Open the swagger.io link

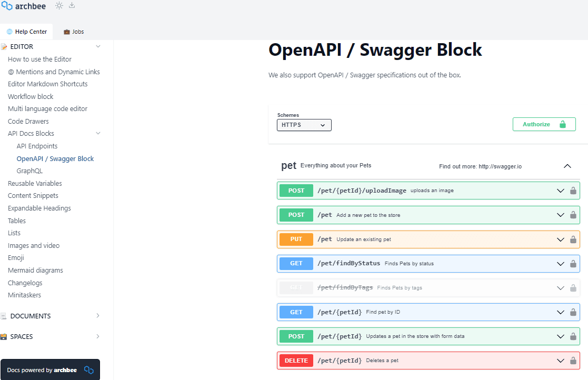pos(499,166)
